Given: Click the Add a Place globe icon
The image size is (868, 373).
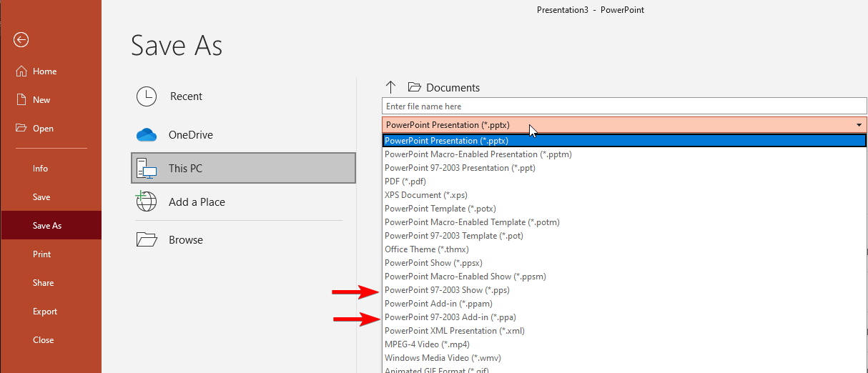Looking at the screenshot, I should pos(146,202).
